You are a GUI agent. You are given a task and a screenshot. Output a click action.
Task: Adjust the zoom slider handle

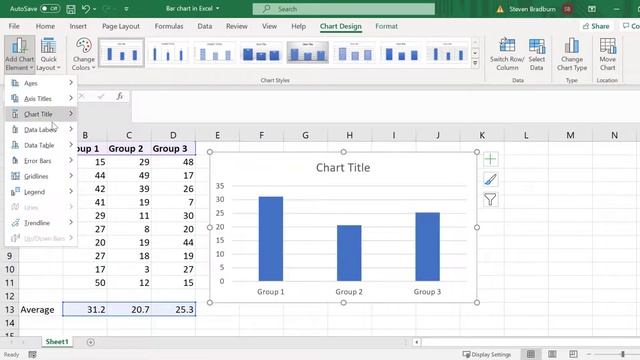point(622,354)
